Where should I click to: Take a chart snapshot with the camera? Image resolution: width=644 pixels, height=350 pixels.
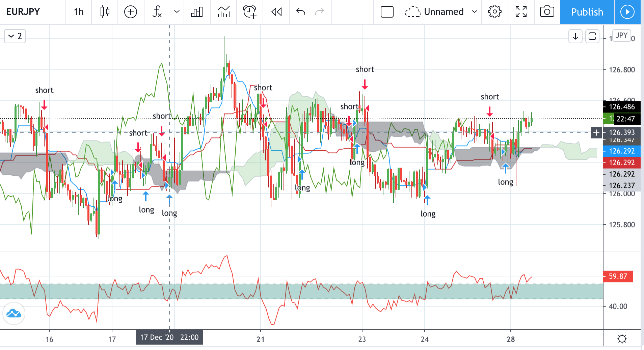pyautogui.click(x=547, y=12)
